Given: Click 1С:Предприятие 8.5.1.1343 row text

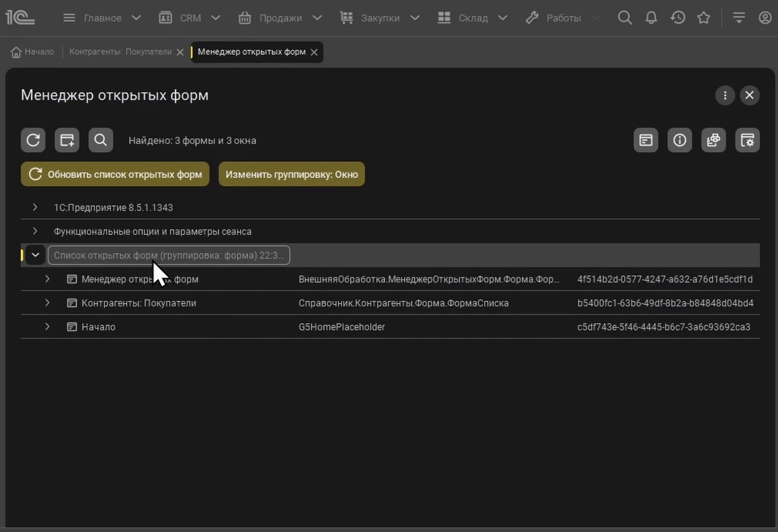Looking at the screenshot, I should (113, 207).
